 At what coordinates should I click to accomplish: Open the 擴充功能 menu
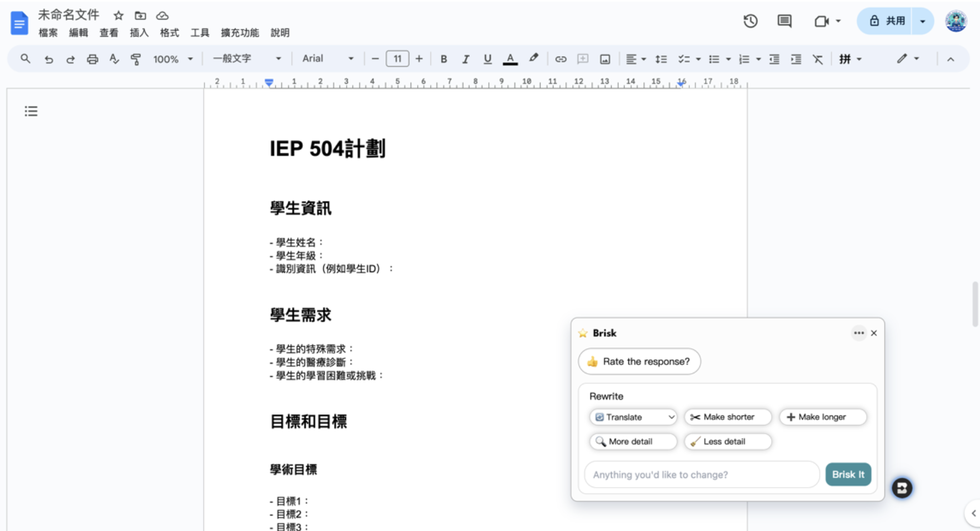coord(240,33)
